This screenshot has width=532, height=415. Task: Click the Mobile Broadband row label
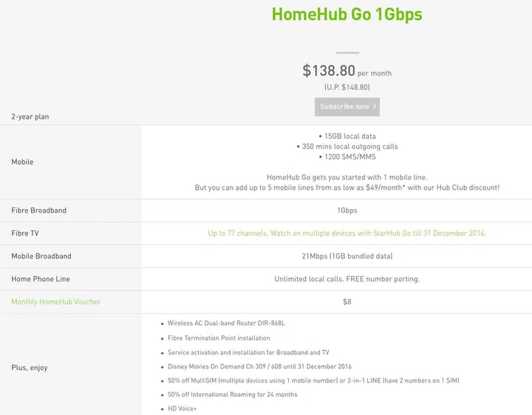[x=41, y=256]
